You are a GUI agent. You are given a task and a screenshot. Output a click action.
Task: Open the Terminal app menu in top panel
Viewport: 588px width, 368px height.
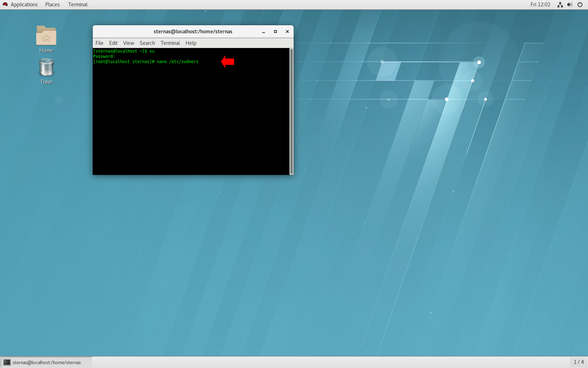click(78, 5)
